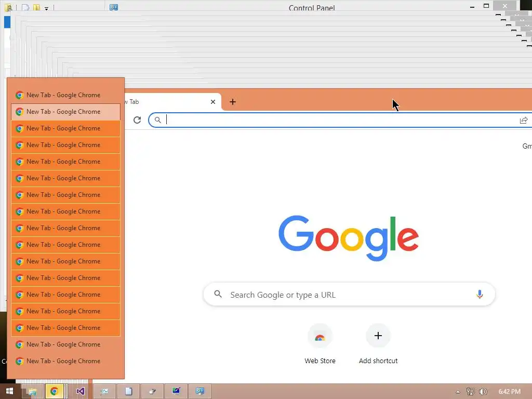Show hidden tray icons arrow
This screenshot has width=532, height=399.
pyautogui.click(x=458, y=392)
